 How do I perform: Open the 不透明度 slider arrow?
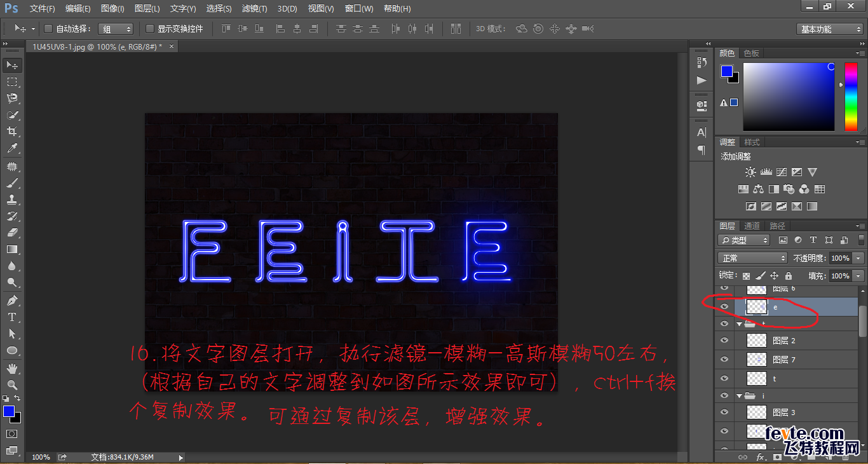(x=859, y=258)
